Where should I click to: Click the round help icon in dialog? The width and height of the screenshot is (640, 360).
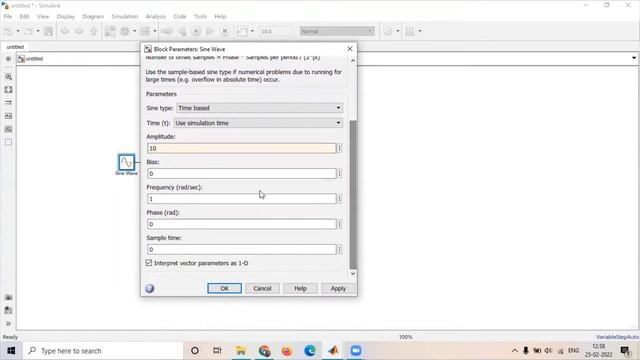150,289
